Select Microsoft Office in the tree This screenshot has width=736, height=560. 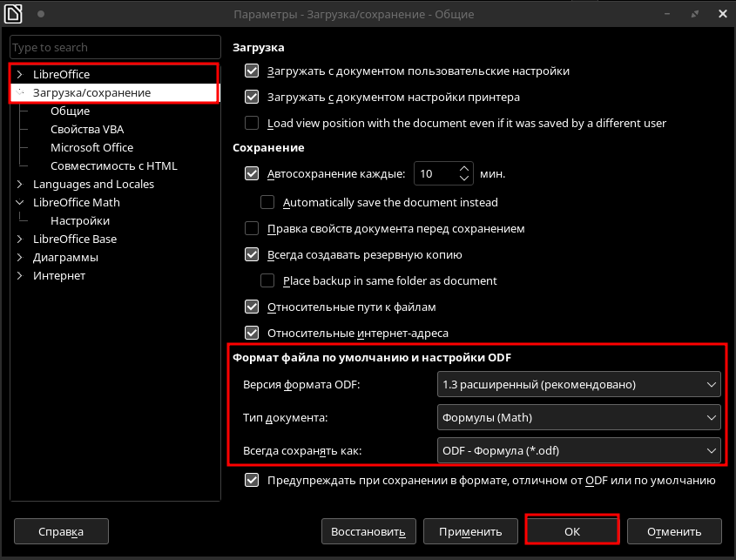(x=91, y=148)
